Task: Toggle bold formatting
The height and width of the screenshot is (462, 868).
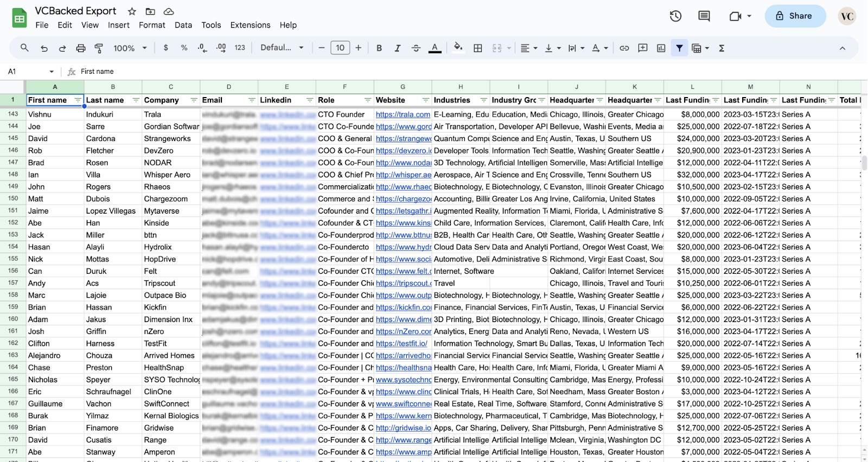Action: pyautogui.click(x=379, y=48)
